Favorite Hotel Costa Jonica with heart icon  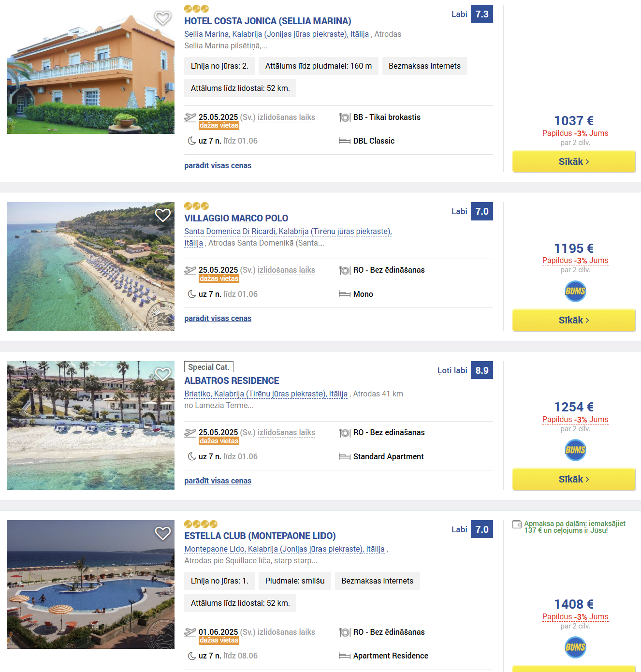tap(163, 18)
